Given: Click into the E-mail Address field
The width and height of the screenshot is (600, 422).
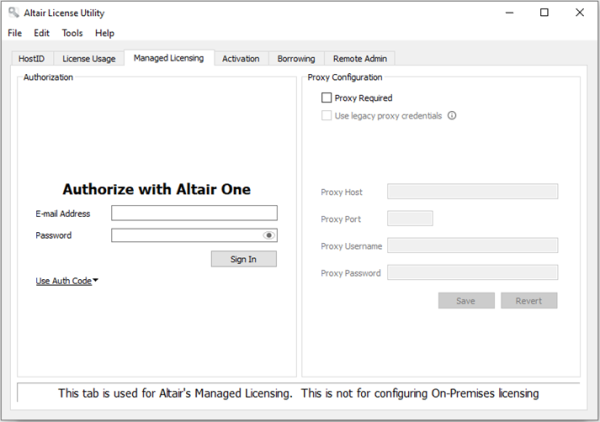Looking at the screenshot, I should click(194, 213).
